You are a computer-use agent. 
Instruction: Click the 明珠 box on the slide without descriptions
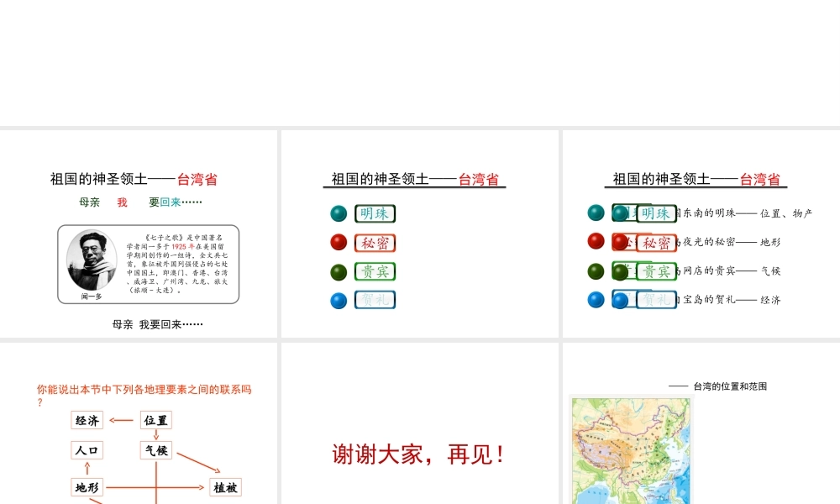click(375, 213)
